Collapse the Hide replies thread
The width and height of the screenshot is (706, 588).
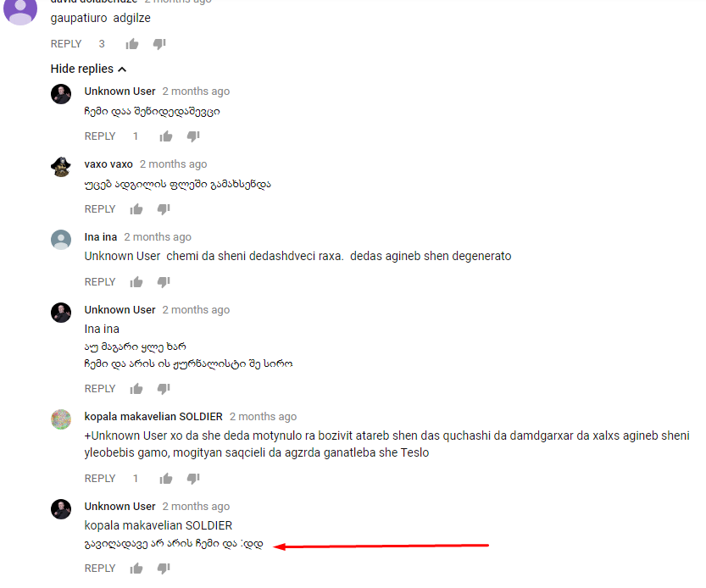[x=88, y=69]
